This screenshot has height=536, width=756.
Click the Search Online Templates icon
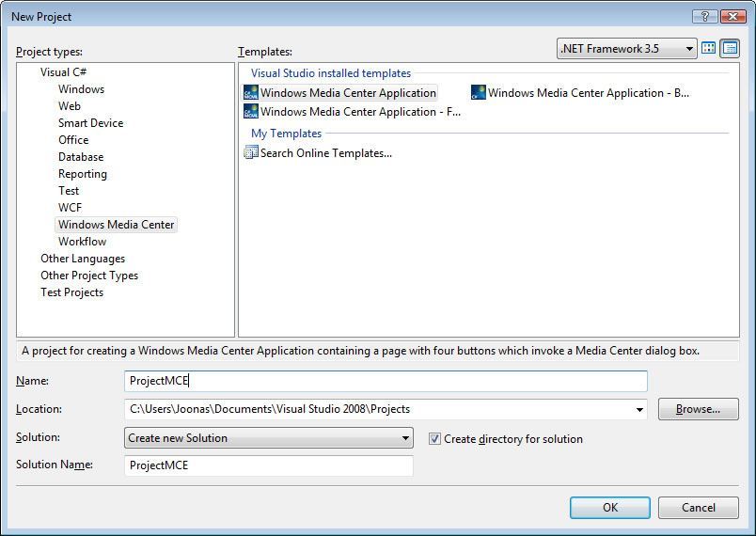coord(251,152)
